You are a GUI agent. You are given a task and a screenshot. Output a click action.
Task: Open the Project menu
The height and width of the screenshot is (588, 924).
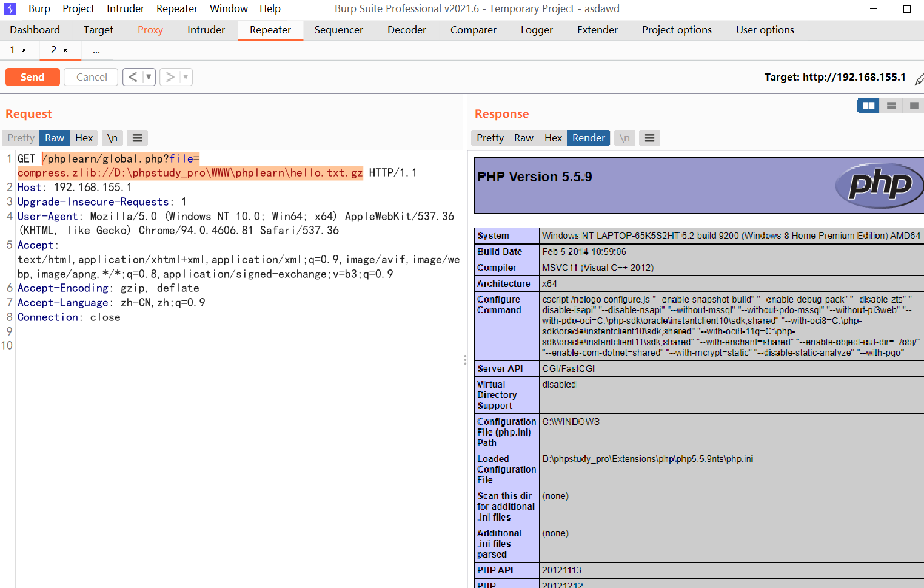pyautogui.click(x=79, y=8)
